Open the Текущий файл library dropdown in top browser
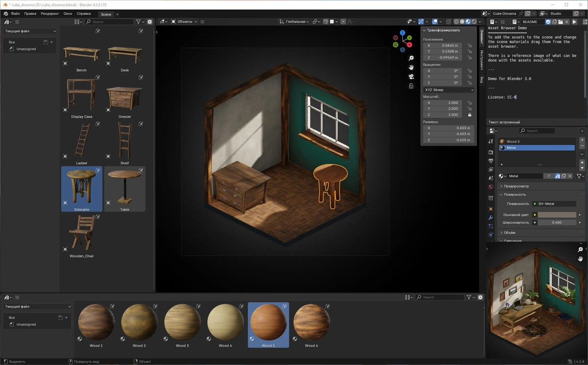The width and height of the screenshot is (588, 365). 30,31
